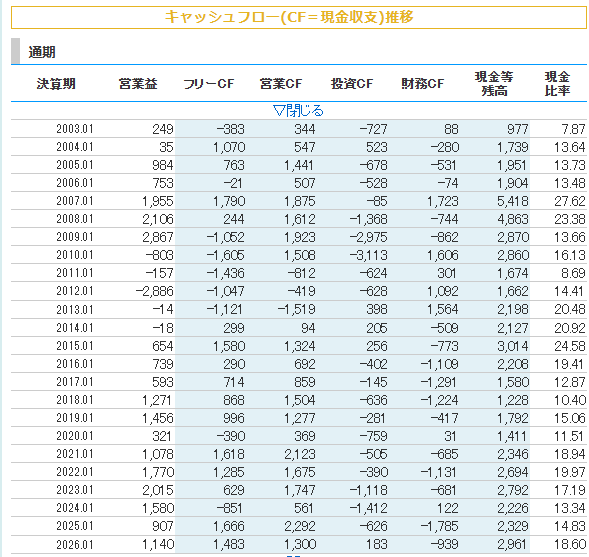Click 投資CF value -3,113 for 2010.01
Viewport: 589px width, 557px height.
[x=368, y=255]
